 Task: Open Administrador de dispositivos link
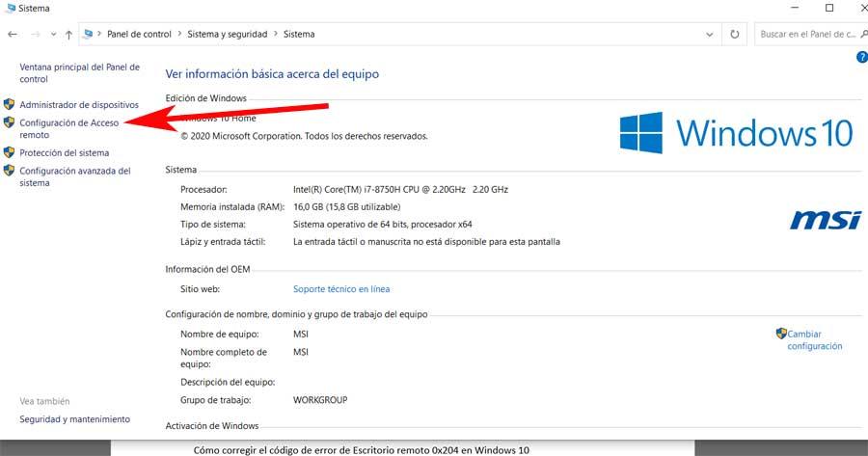[79, 104]
